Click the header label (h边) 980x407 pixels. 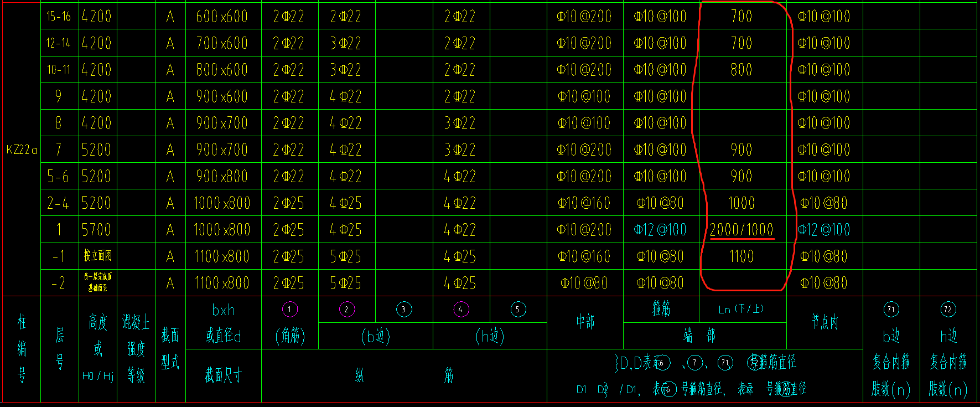(490, 336)
